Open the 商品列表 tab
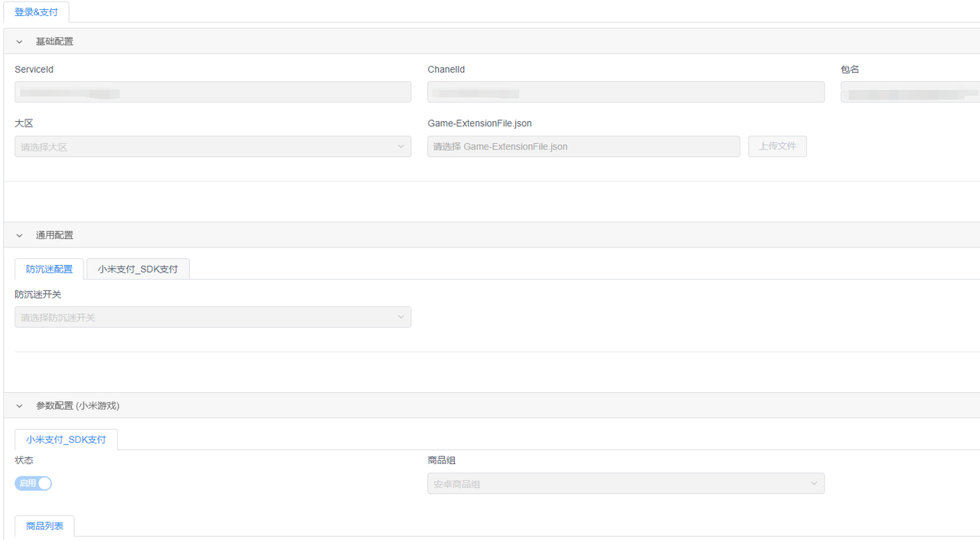The image size is (980, 540). pyautogui.click(x=44, y=526)
